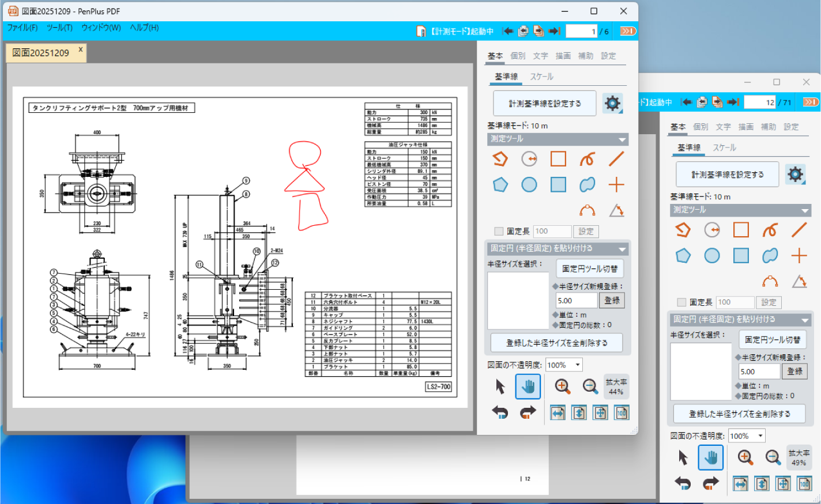Select the angle measurement triangle tool in front window
Viewport: 821px width, 504px height.
(616, 210)
